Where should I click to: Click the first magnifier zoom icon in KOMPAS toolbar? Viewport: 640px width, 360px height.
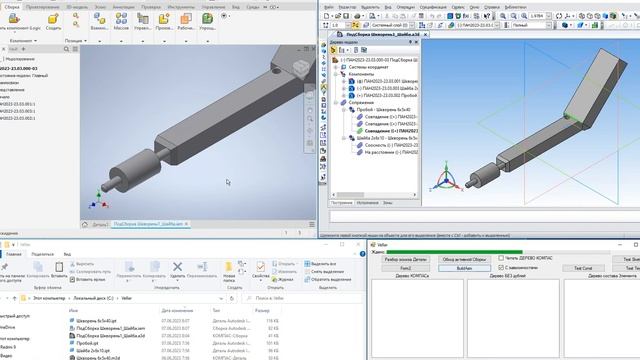(x=503, y=16)
